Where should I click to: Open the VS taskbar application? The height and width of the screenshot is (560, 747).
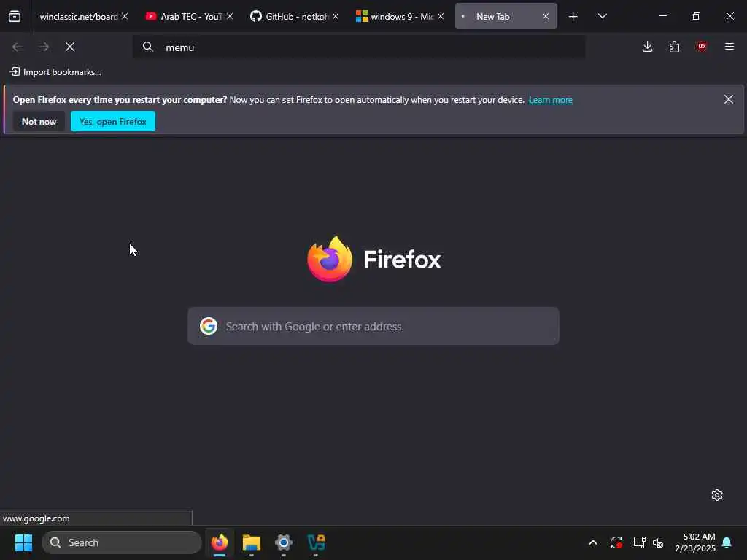pyautogui.click(x=316, y=542)
